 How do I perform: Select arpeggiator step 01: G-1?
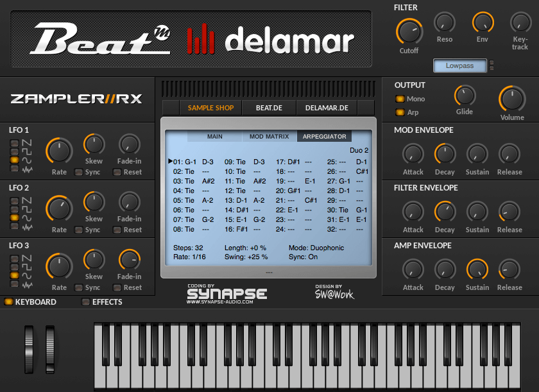(185, 162)
